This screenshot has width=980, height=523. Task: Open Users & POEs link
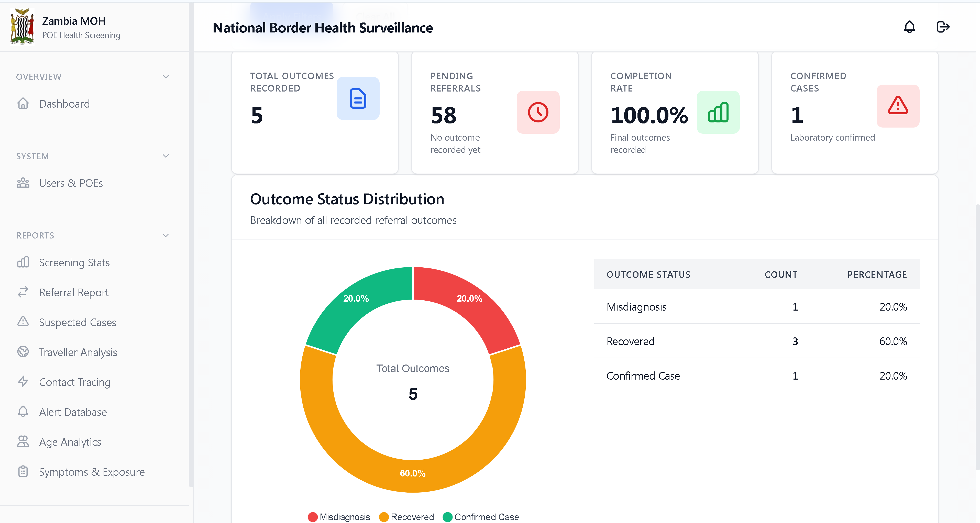coord(71,183)
